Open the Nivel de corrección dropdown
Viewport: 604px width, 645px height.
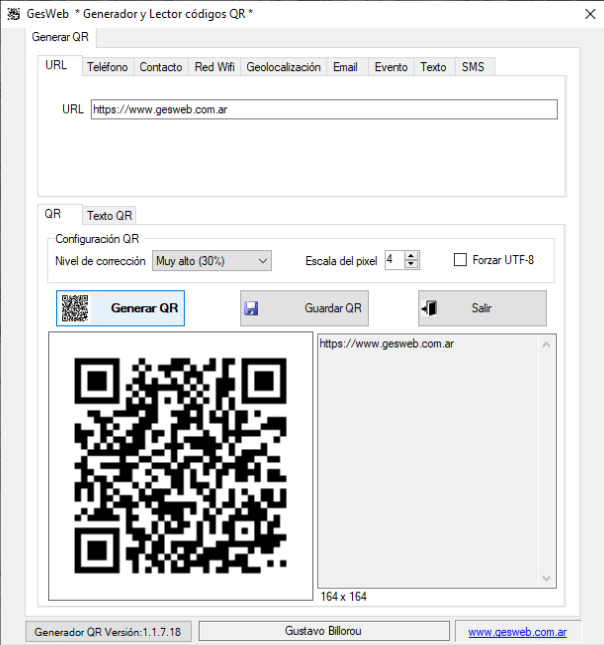click(212, 261)
